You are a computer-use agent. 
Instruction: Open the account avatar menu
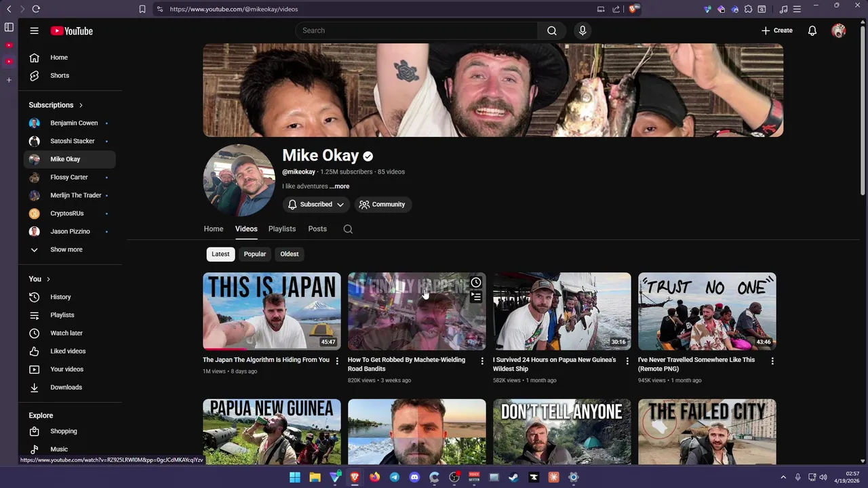click(x=839, y=30)
